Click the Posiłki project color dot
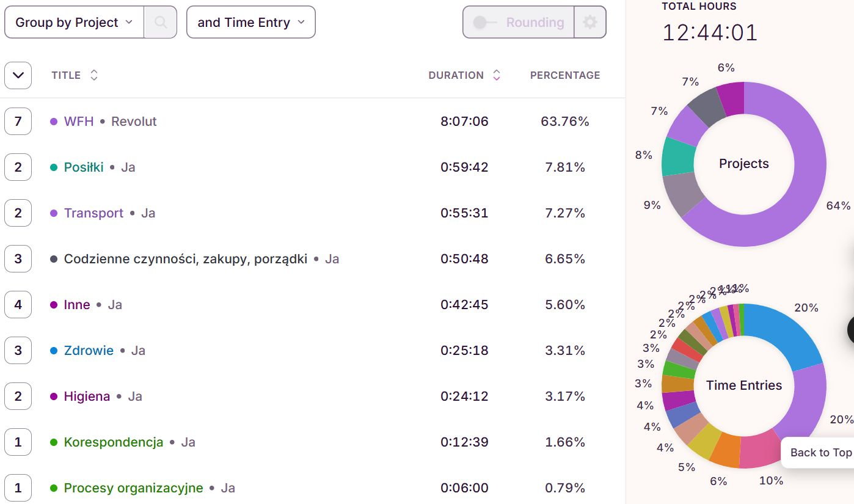This screenshot has height=504, width=854. point(54,167)
